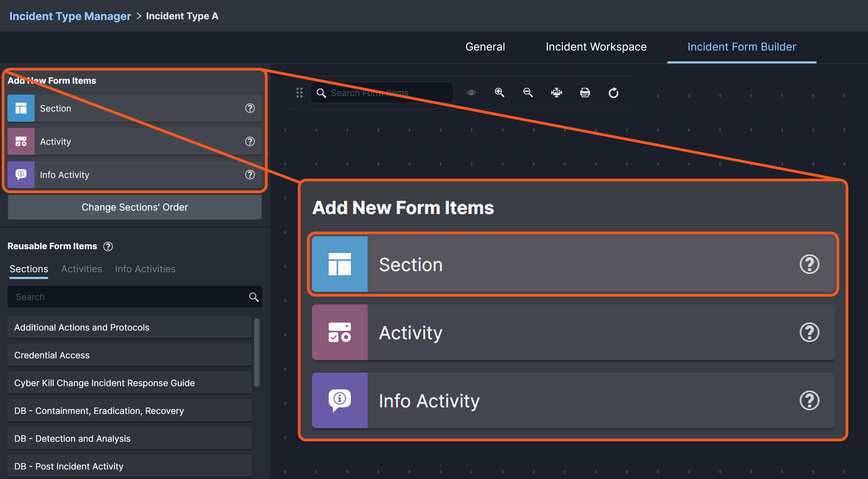The width and height of the screenshot is (868, 479).
Task: Click the zoom out magnifier icon
Action: [528, 93]
